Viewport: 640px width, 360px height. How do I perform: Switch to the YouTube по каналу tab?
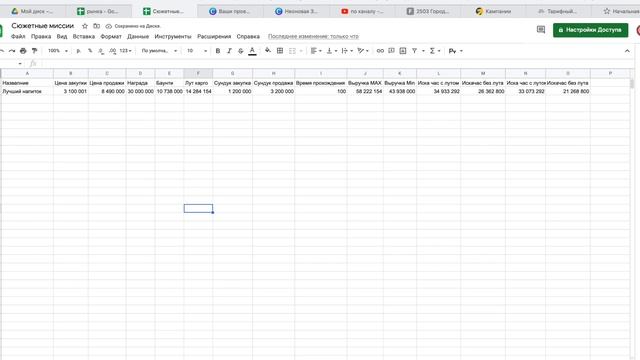[x=362, y=11]
